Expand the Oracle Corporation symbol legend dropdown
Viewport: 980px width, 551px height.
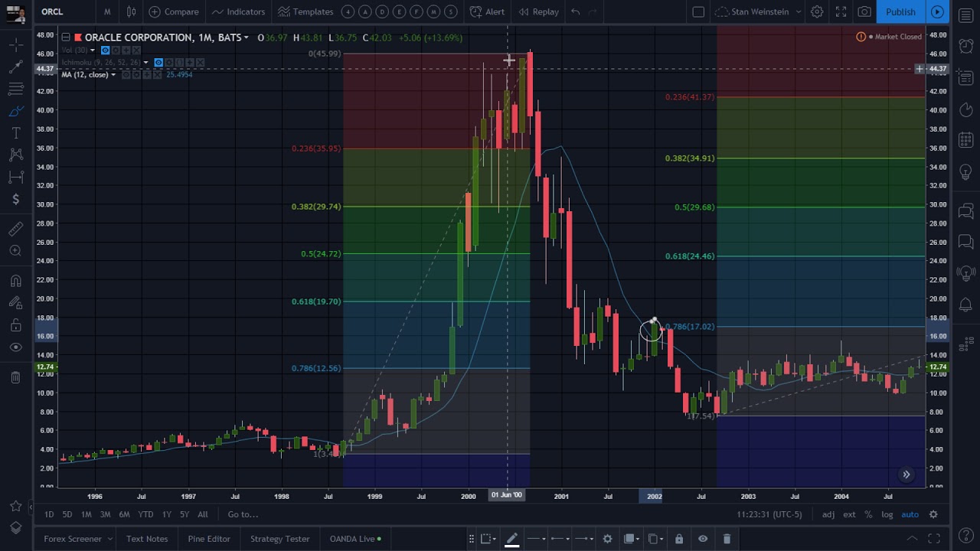point(246,37)
